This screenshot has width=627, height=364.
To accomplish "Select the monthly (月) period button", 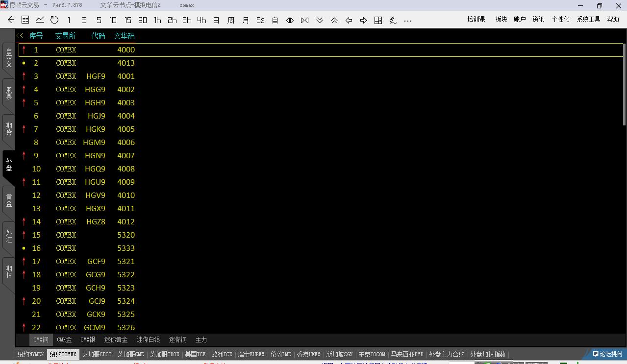I will 246,20.
